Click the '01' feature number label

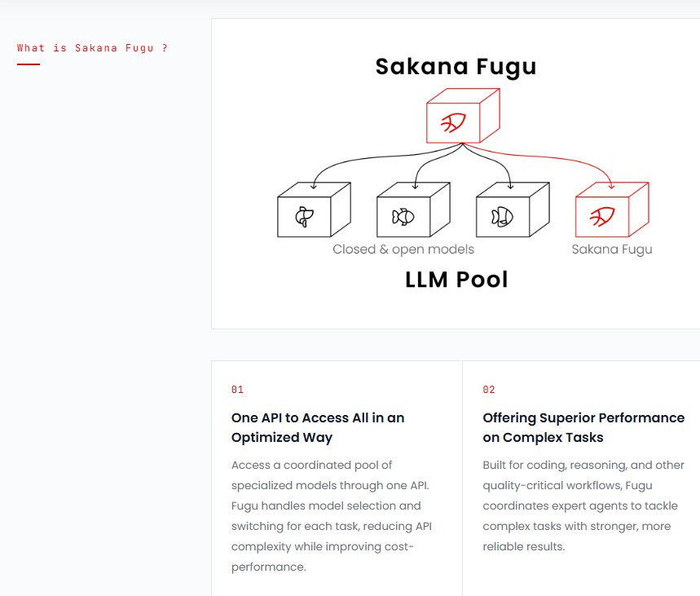pos(237,390)
